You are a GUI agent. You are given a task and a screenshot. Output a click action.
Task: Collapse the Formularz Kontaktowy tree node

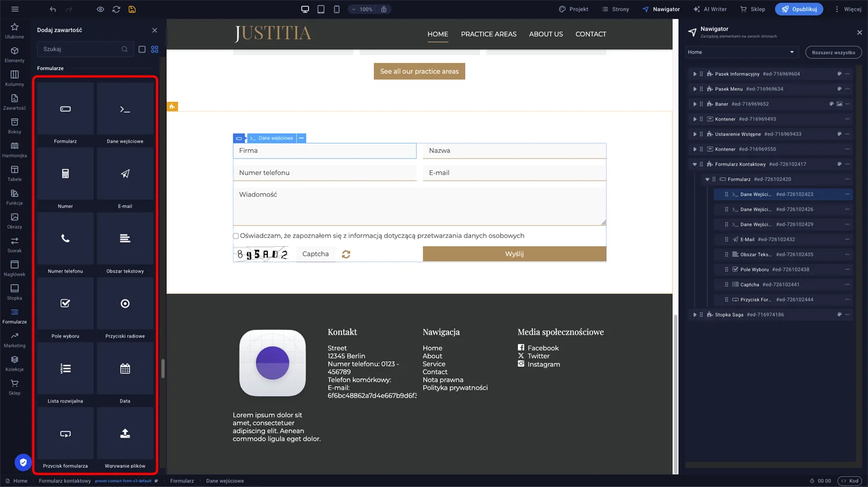[x=694, y=164]
